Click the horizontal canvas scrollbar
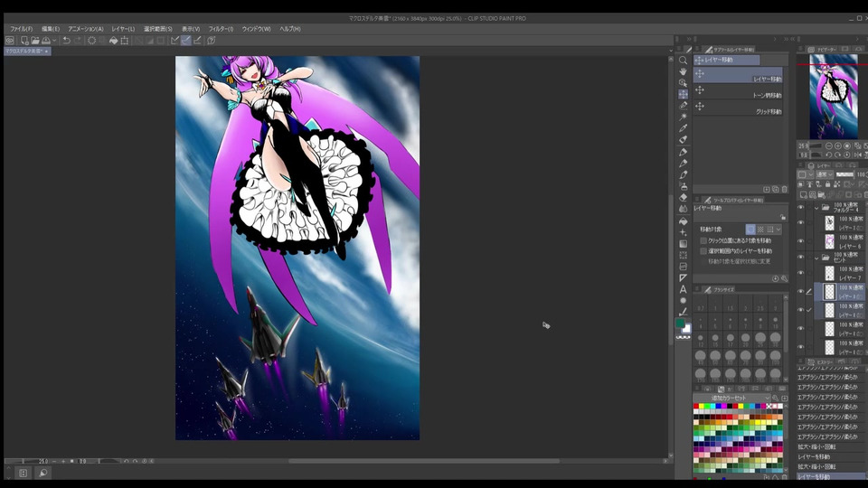868x488 pixels. point(423,461)
